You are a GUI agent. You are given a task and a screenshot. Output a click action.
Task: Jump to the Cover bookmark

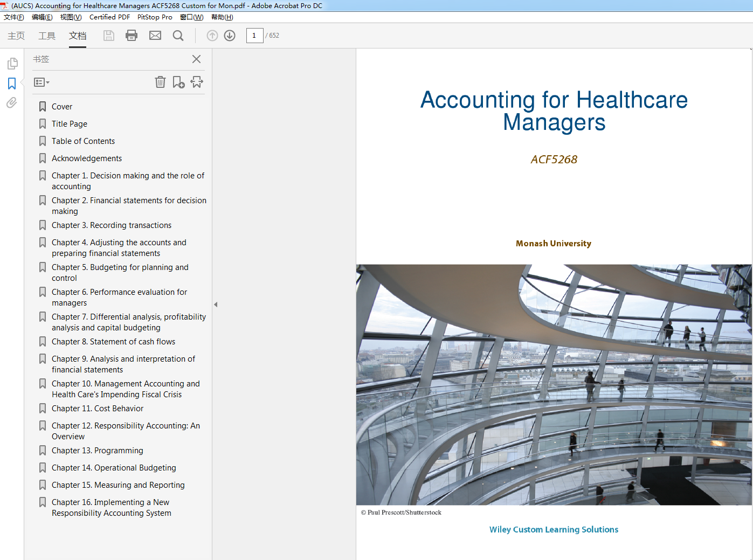coord(62,107)
